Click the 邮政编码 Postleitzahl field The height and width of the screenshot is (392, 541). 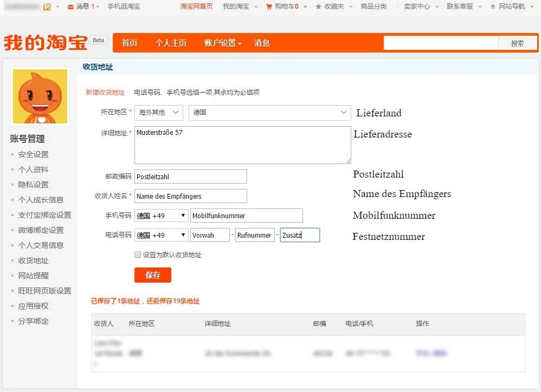[190, 177]
